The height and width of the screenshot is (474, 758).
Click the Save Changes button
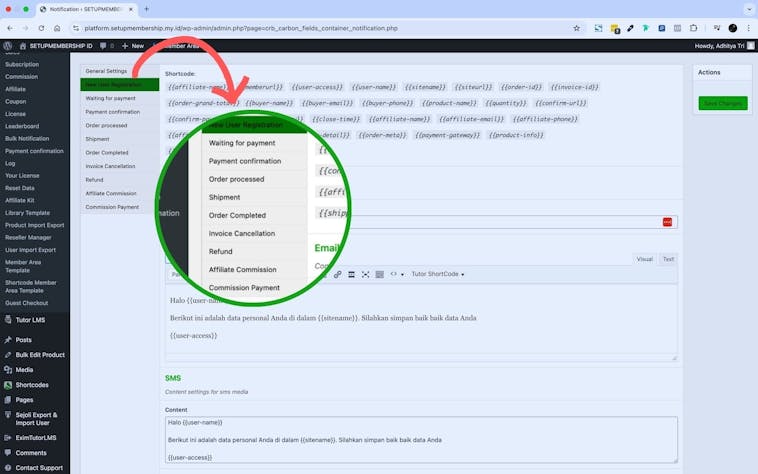pos(722,103)
